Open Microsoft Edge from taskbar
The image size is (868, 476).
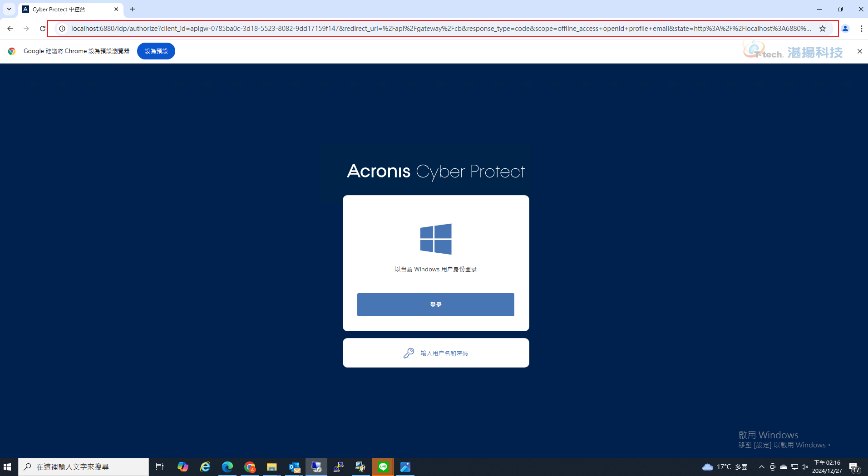pyautogui.click(x=227, y=467)
